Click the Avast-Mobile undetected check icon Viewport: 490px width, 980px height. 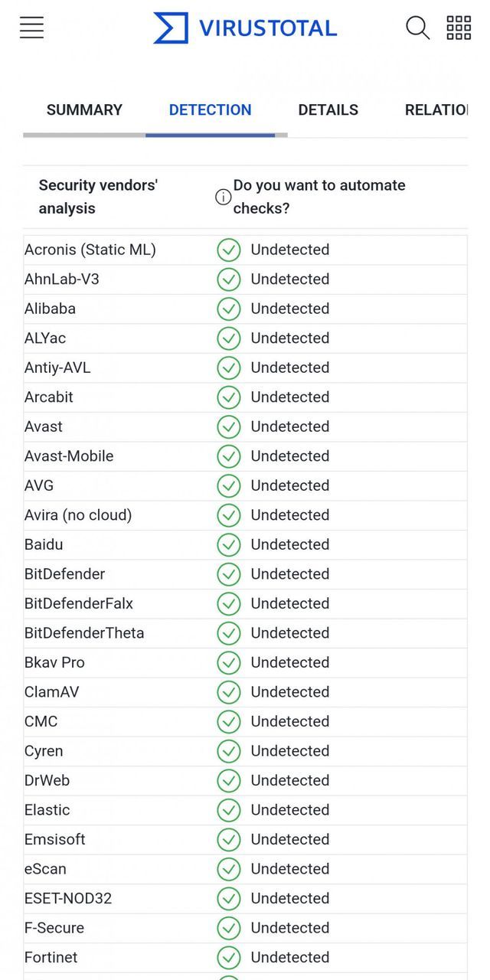coord(228,456)
